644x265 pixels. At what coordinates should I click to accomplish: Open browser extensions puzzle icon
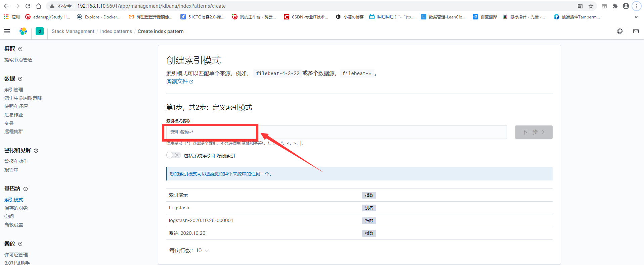pyautogui.click(x=615, y=6)
